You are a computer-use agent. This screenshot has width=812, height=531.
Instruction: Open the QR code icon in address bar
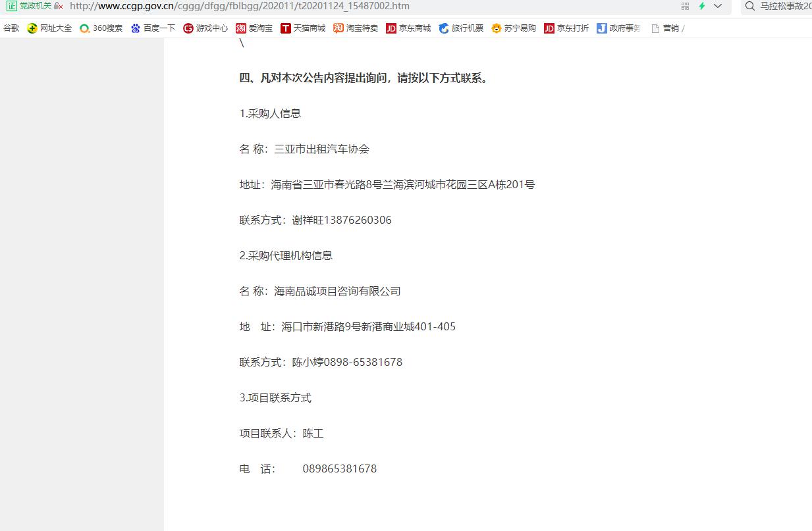[685, 6]
